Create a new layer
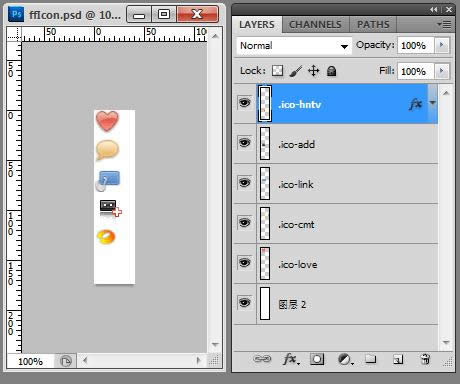 click(398, 359)
